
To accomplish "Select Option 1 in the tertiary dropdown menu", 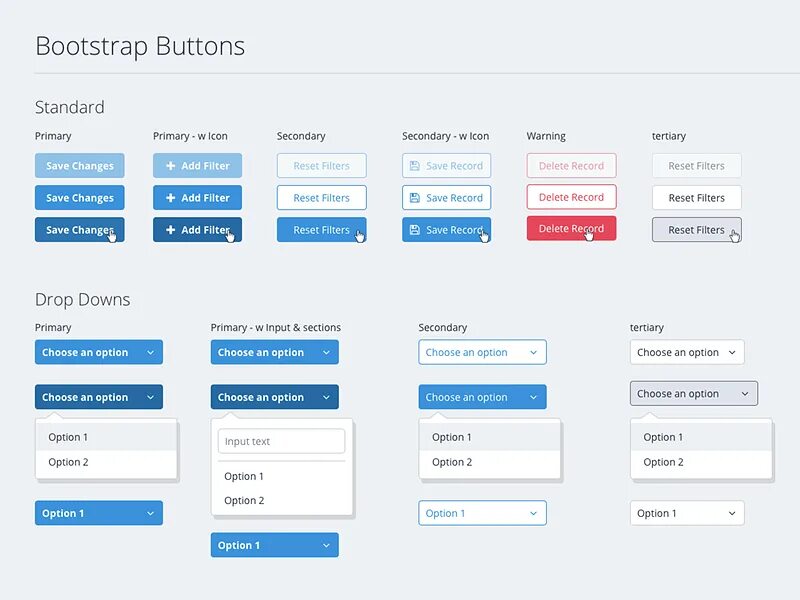I will point(701,437).
